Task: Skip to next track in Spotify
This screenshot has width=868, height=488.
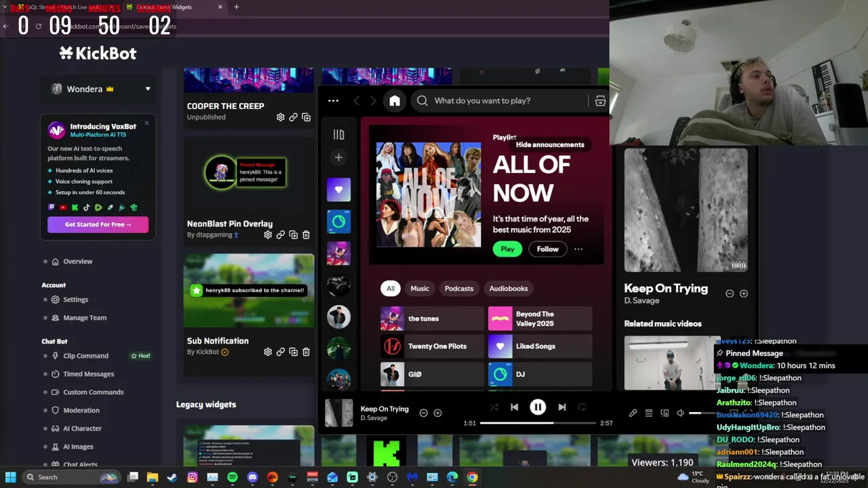Action: (x=561, y=407)
